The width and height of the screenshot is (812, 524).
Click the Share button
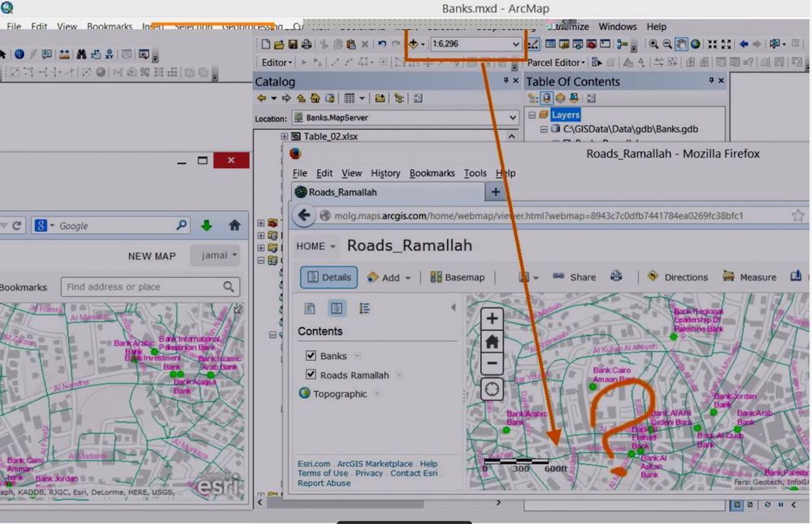[x=574, y=277]
